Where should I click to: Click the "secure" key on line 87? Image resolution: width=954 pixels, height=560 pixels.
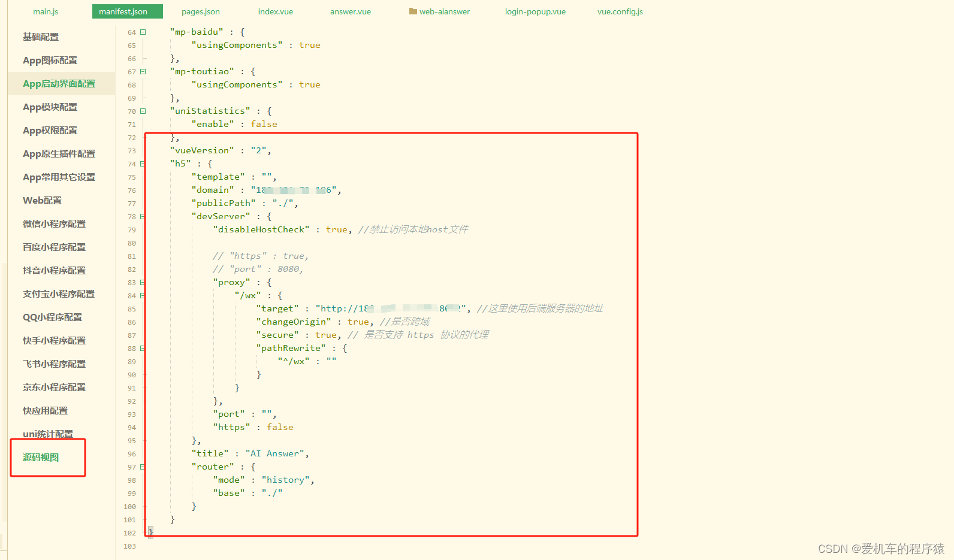pyautogui.click(x=277, y=335)
